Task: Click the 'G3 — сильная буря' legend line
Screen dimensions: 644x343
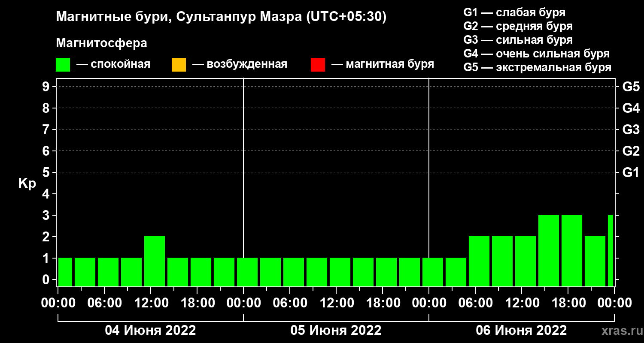Action: [x=518, y=40]
